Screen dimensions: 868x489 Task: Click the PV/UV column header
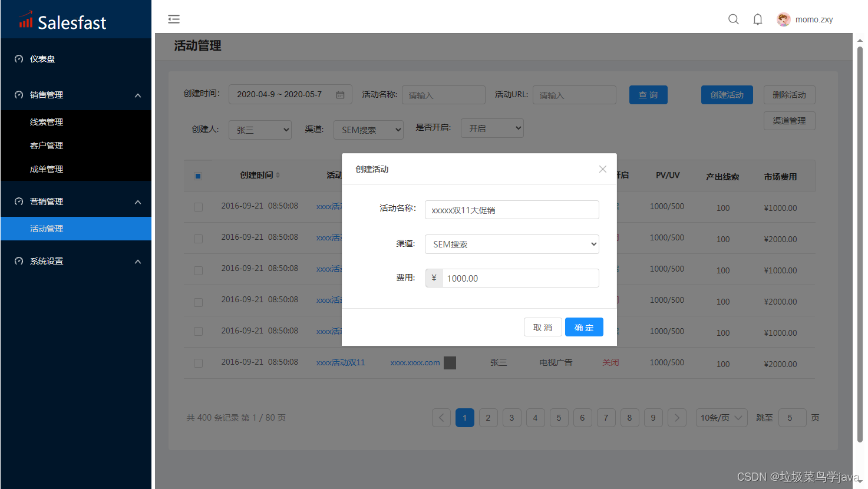click(668, 175)
